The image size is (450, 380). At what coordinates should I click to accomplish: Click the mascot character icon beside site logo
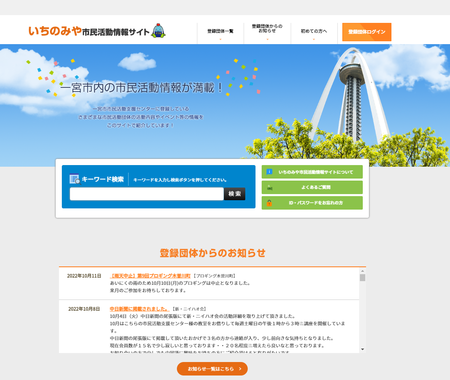point(159,31)
